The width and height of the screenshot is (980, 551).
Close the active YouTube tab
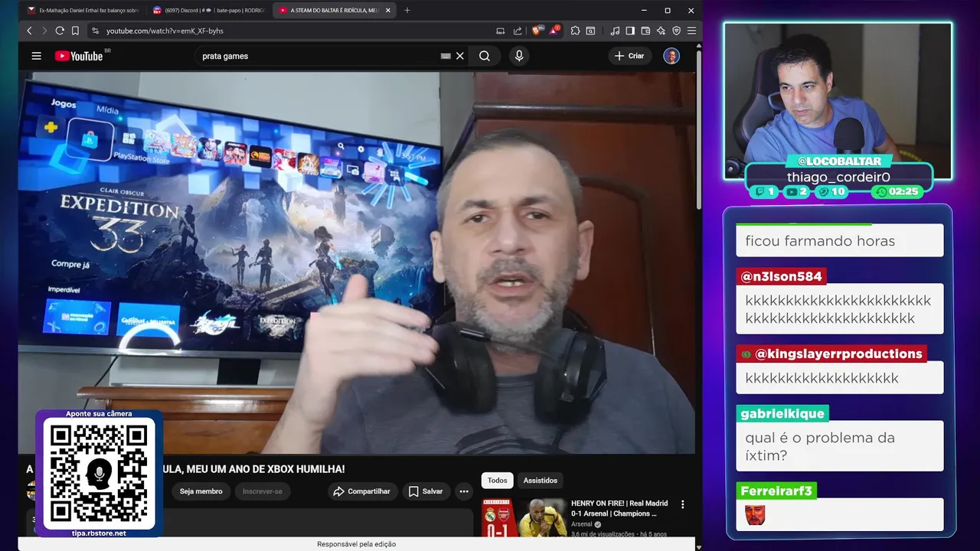[x=388, y=11]
